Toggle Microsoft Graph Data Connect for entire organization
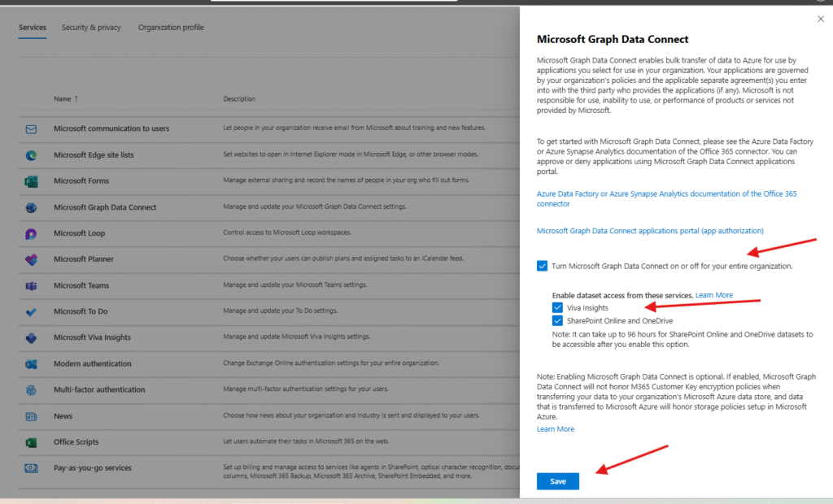833x504 pixels. (x=543, y=266)
